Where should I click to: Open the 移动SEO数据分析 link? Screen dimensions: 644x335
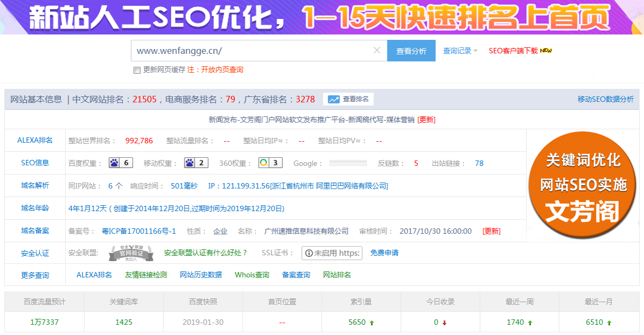(605, 99)
